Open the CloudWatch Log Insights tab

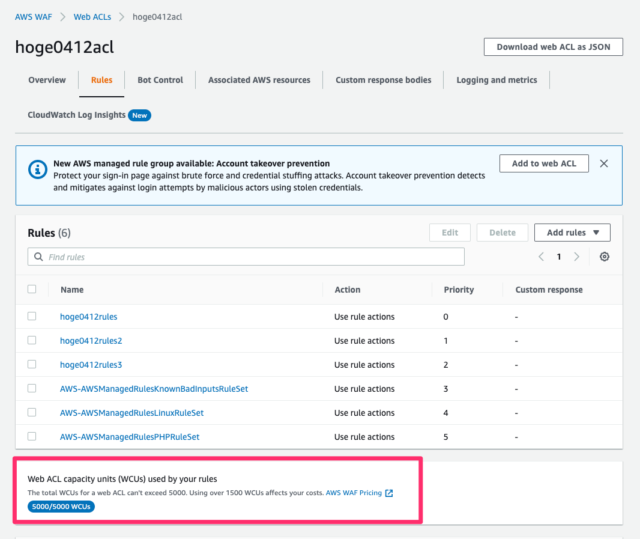76,115
